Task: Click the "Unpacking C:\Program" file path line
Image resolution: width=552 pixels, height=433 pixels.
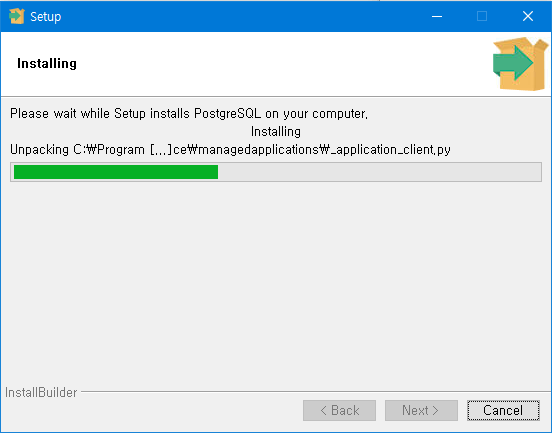Action: (x=230, y=150)
